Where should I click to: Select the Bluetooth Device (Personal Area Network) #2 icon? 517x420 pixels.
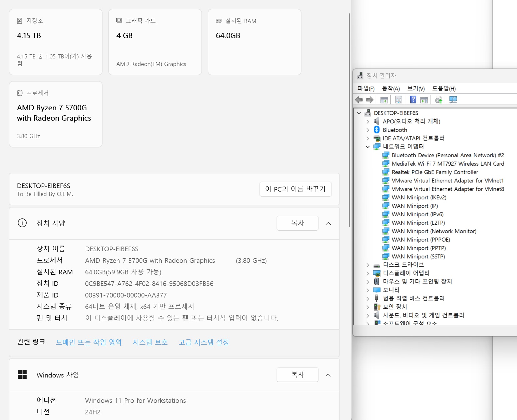pyautogui.click(x=386, y=155)
